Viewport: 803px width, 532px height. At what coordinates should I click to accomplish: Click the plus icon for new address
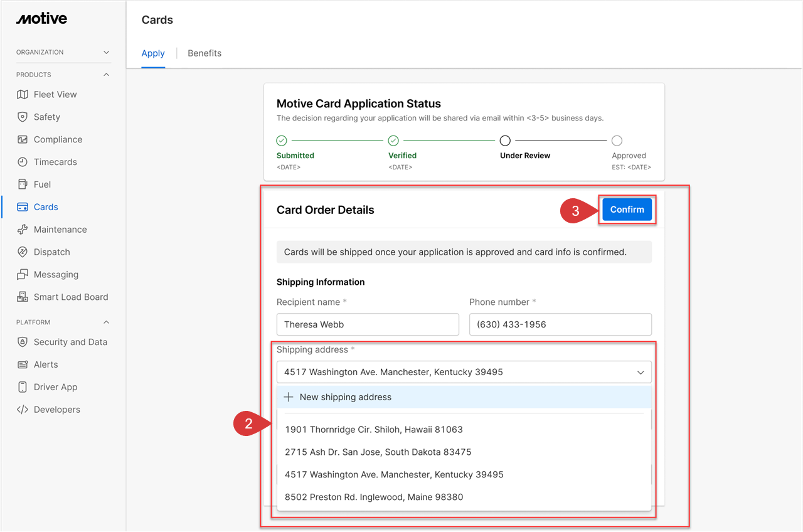pyautogui.click(x=289, y=397)
